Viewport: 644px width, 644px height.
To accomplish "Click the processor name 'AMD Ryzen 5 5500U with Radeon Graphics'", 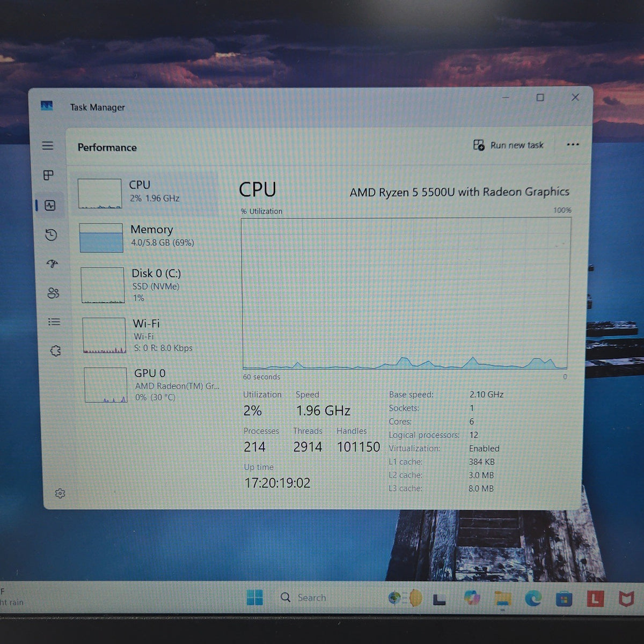I will [459, 192].
